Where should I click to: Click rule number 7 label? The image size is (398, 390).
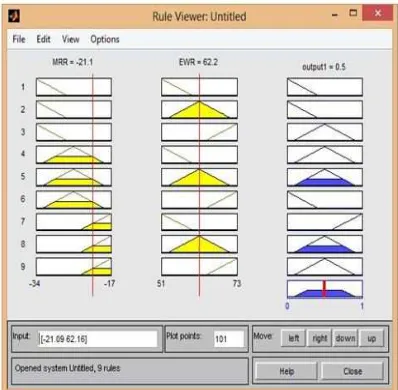tap(23, 221)
